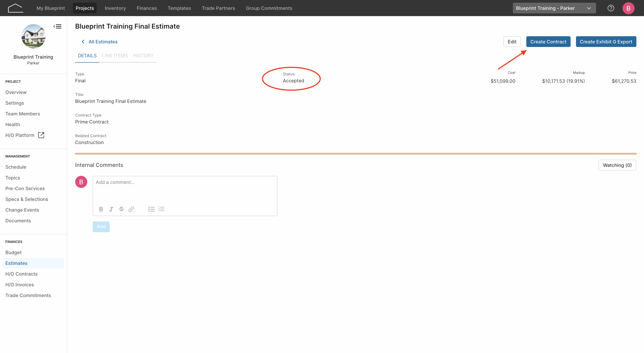The image size is (644, 353).
Task: Click the price value $61,270.53
Action: coord(624,81)
